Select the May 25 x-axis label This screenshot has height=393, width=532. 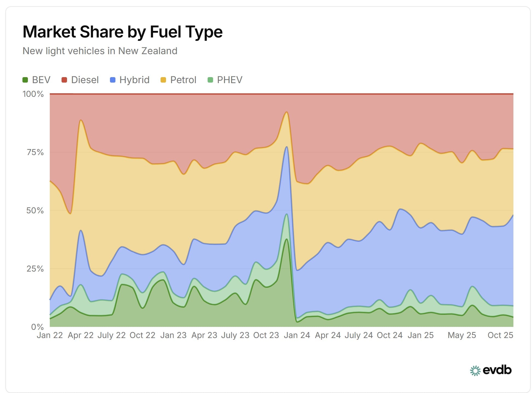pos(462,335)
